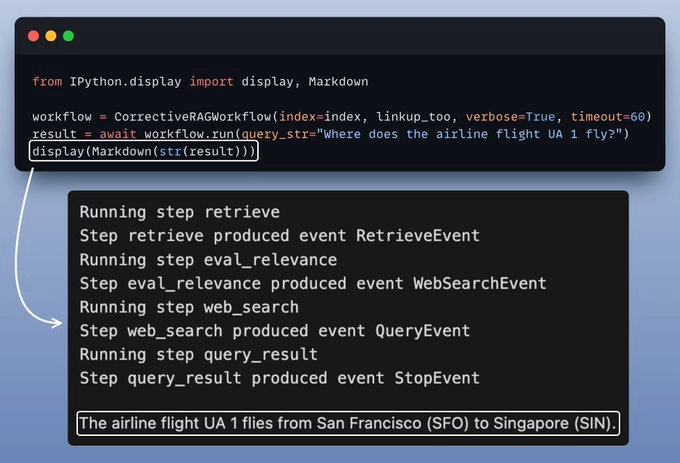Click the boxed final answer about San Francisco

pyautogui.click(x=348, y=424)
